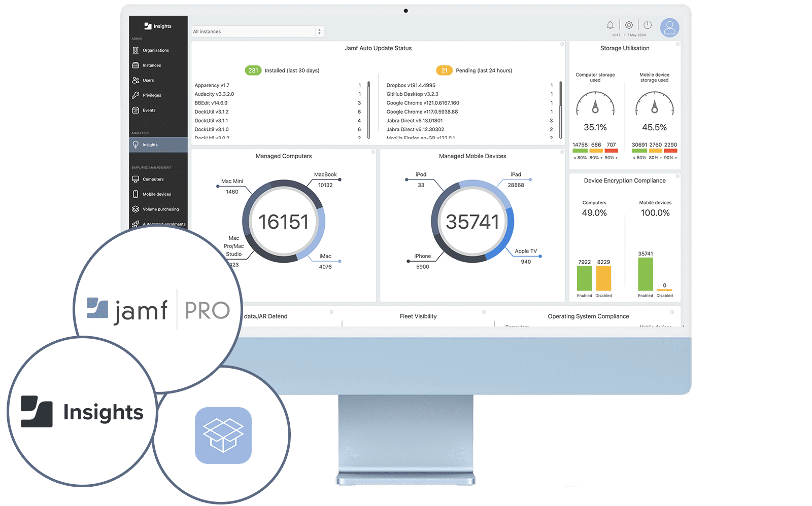
Task: Select the BBEdit v14.6.9 row
Action: coord(278,103)
